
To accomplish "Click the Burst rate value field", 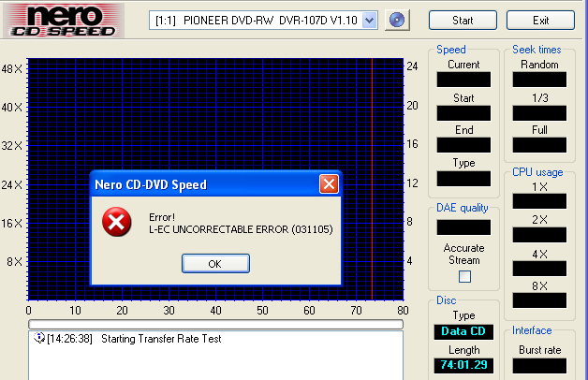I will pos(539,366).
